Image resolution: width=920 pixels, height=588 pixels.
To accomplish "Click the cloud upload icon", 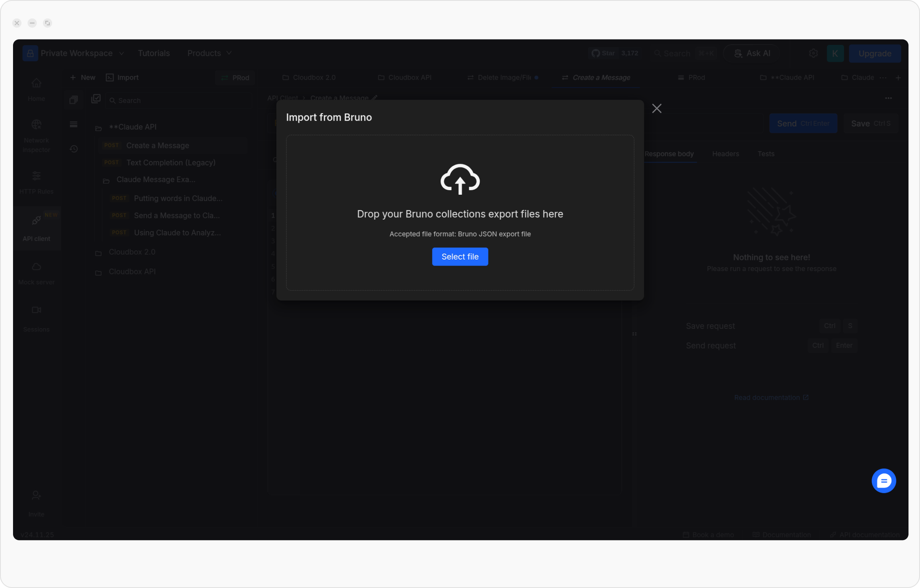I will [x=460, y=179].
